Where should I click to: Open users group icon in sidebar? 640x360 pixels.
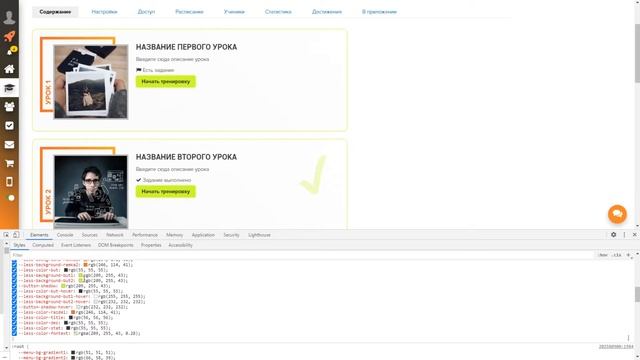9,107
